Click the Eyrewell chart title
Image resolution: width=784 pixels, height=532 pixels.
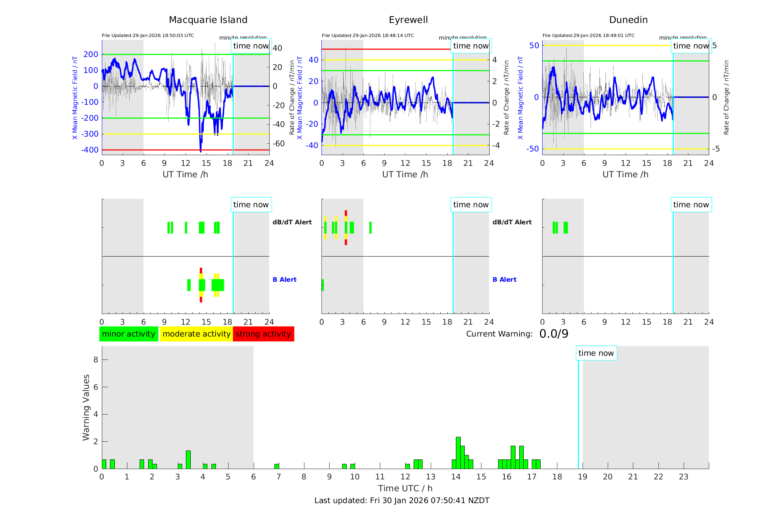point(408,20)
